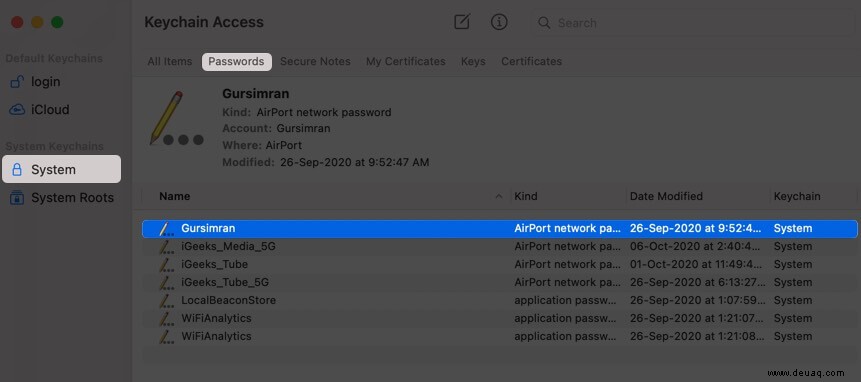Click the large pencil password icon in details
The height and width of the screenshot is (382, 861).
(x=176, y=119)
